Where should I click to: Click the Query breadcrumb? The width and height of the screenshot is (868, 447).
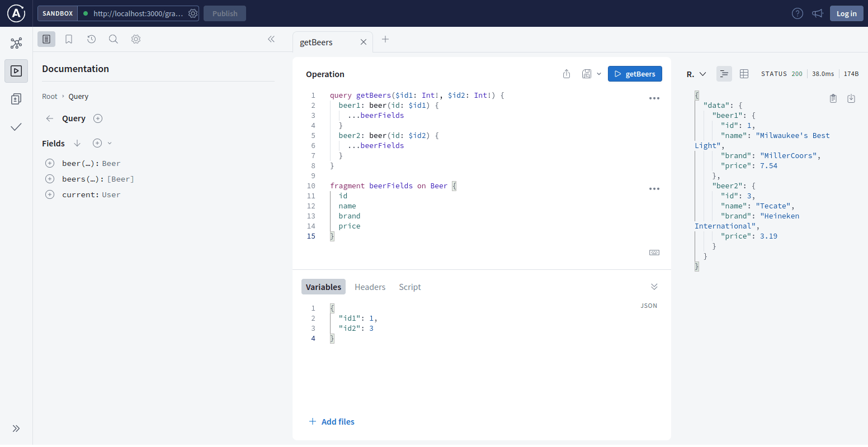78,96
